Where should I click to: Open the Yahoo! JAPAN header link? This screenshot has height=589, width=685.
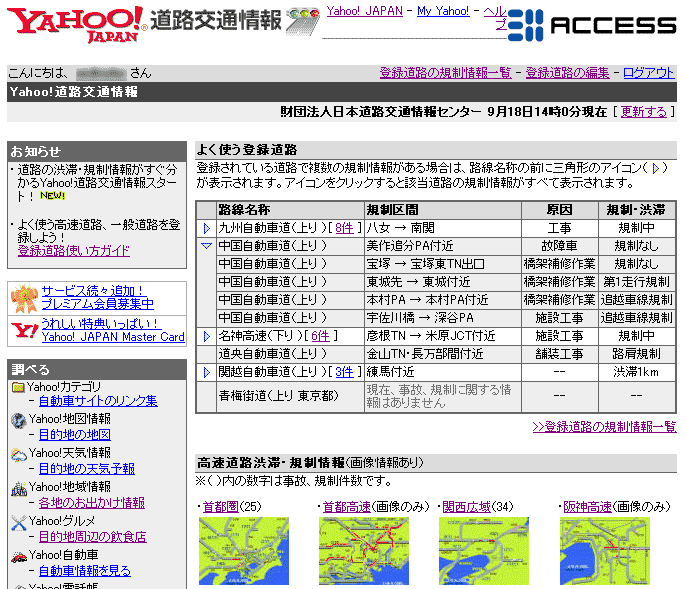(364, 11)
